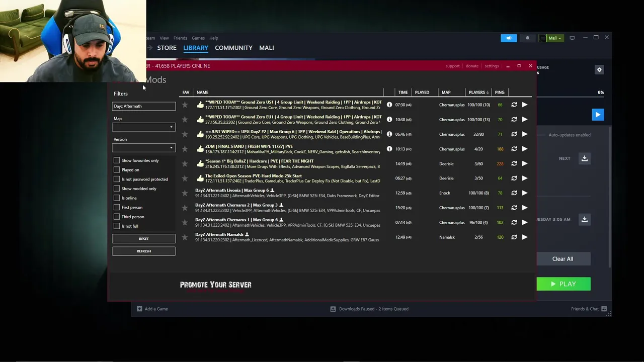
Task: Click server name search field 'Dayz Aftermath'
Action: [143, 106]
